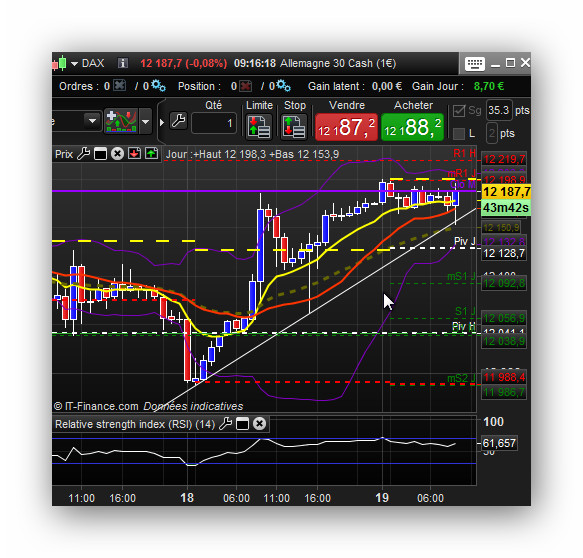583x558 pixels.
Task: Close the Prix panel
Action: (x=117, y=154)
